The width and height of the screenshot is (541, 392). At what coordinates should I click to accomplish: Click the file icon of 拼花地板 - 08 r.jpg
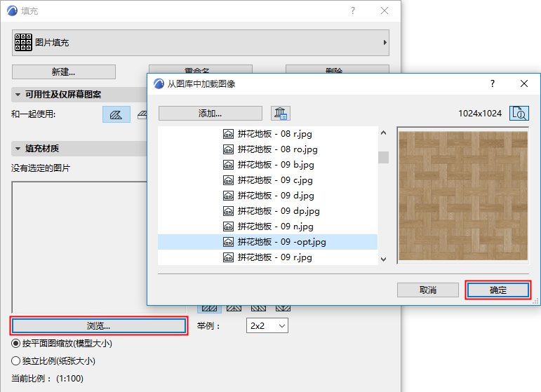(228, 134)
